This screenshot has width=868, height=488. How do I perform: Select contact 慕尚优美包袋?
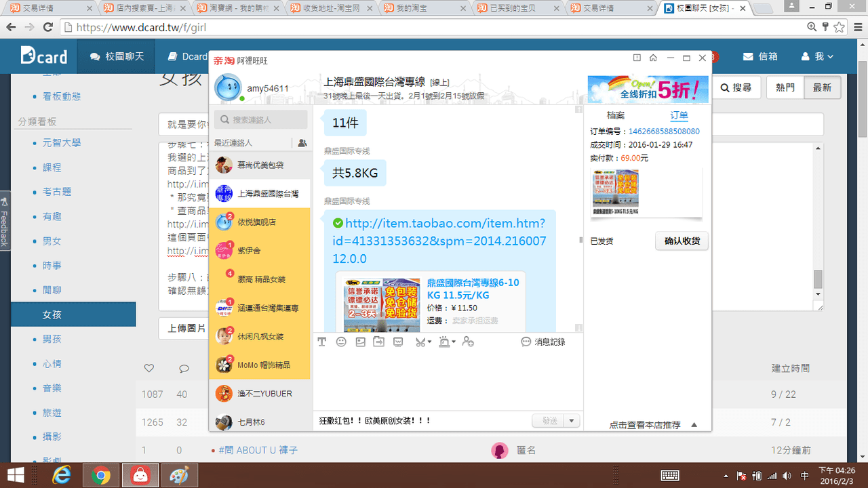tap(260, 165)
